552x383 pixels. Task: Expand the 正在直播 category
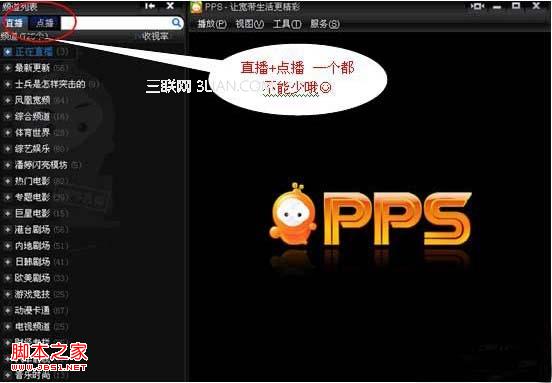[x=7, y=52]
